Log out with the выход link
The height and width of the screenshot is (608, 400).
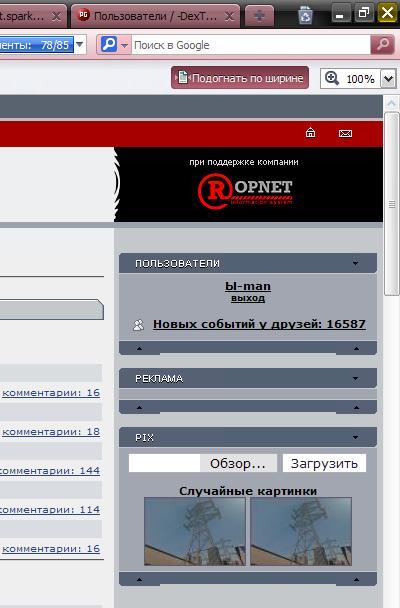248,298
